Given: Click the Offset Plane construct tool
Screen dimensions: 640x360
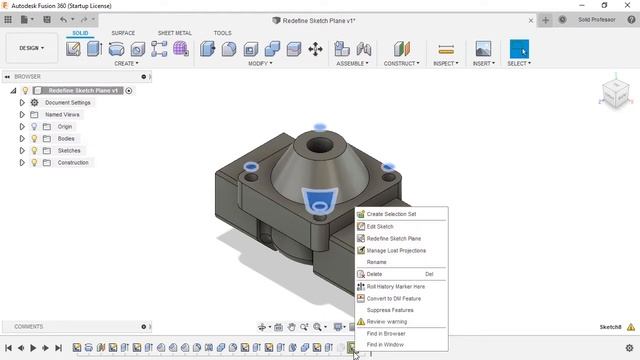Looking at the screenshot, I should point(402,49).
